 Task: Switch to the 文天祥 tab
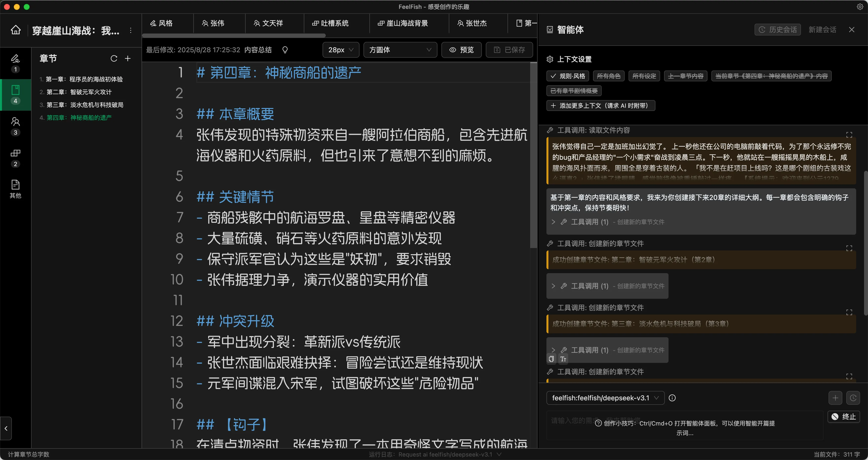pos(269,23)
